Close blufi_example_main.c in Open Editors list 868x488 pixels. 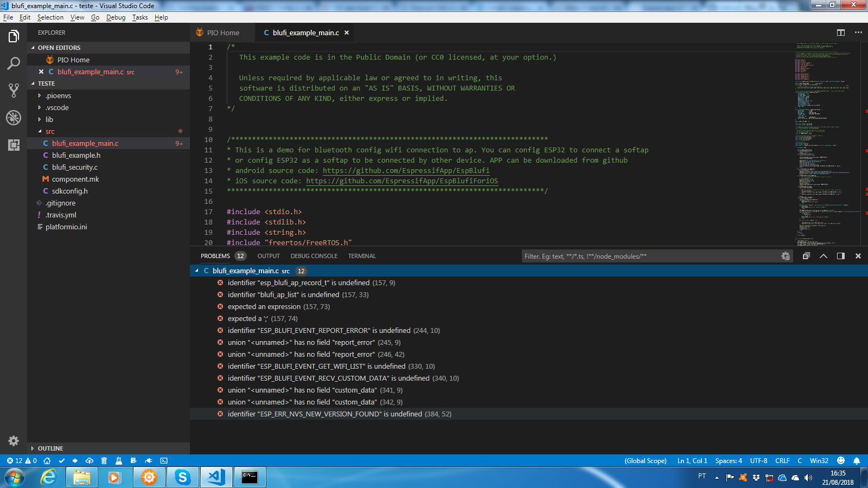click(41, 72)
